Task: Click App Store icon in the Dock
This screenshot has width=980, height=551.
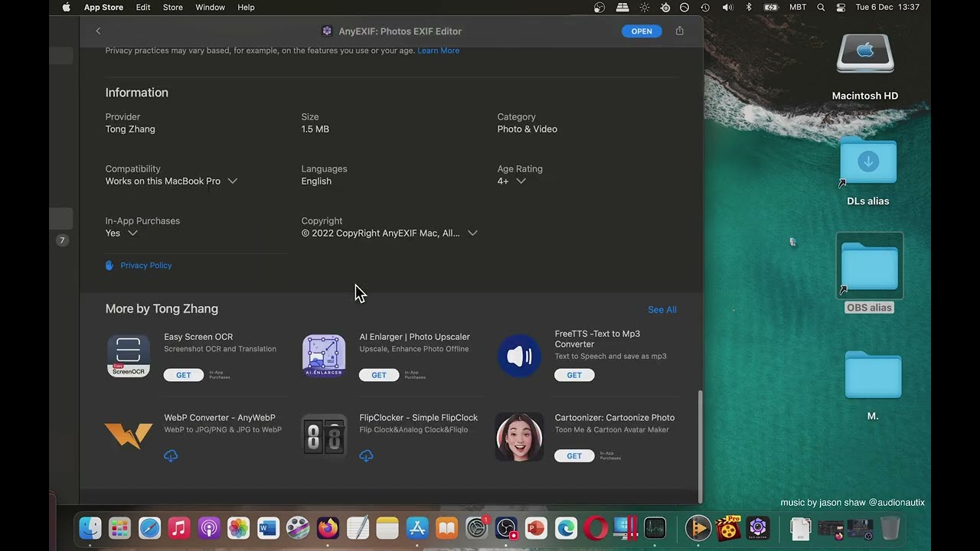Action: point(417,528)
